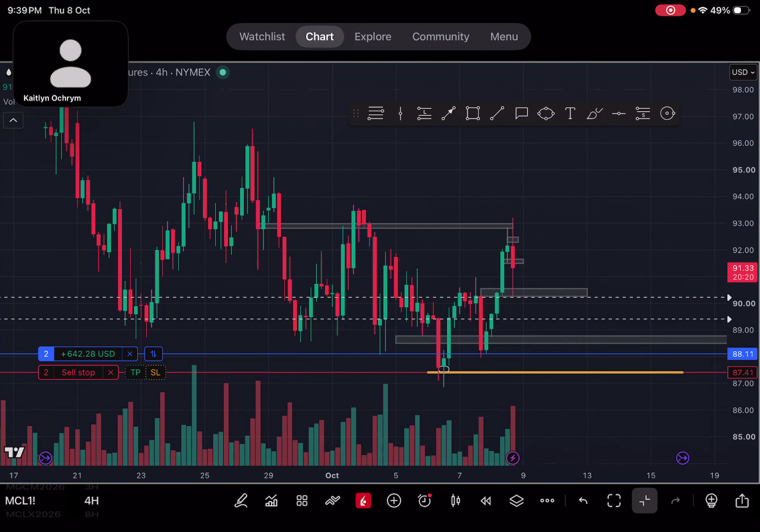Add take profit with the TP button
This screenshot has height=532, width=760.
[x=136, y=372]
